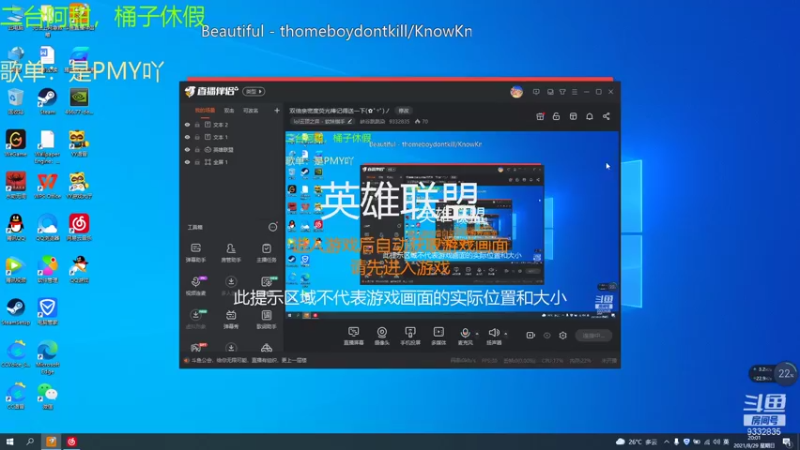Click the start streaming button
Screen dimensions: 800x450
point(593,335)
